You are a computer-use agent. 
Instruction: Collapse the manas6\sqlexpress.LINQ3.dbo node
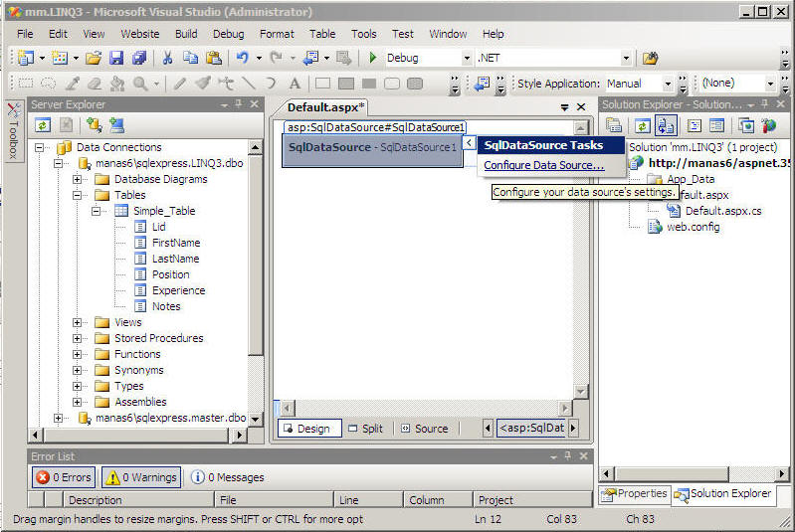pyautogui.click(x=59, y=164)
